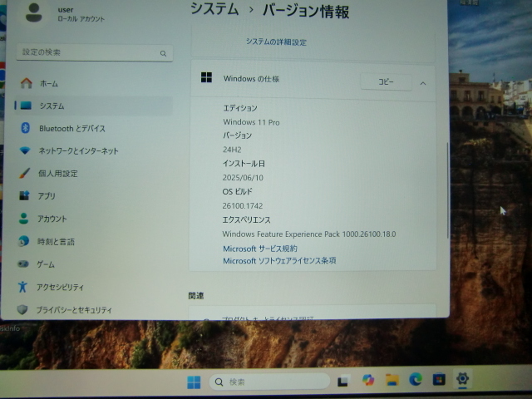Image resolution: width=532 pixels, height=399 pixels.
Task: Click the エディション label
Action: point(240,108)
